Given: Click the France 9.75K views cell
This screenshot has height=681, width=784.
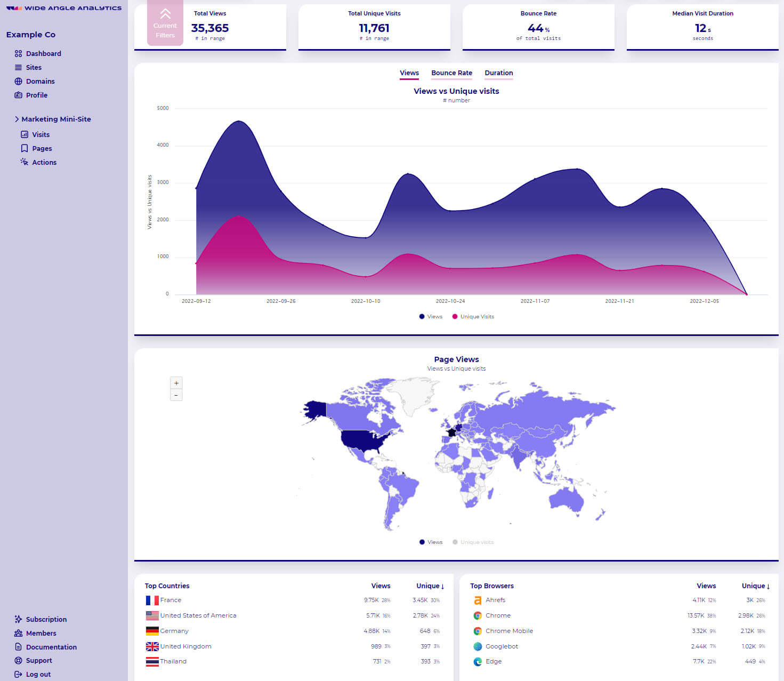Looking at the screenshot, I should 377,600.
